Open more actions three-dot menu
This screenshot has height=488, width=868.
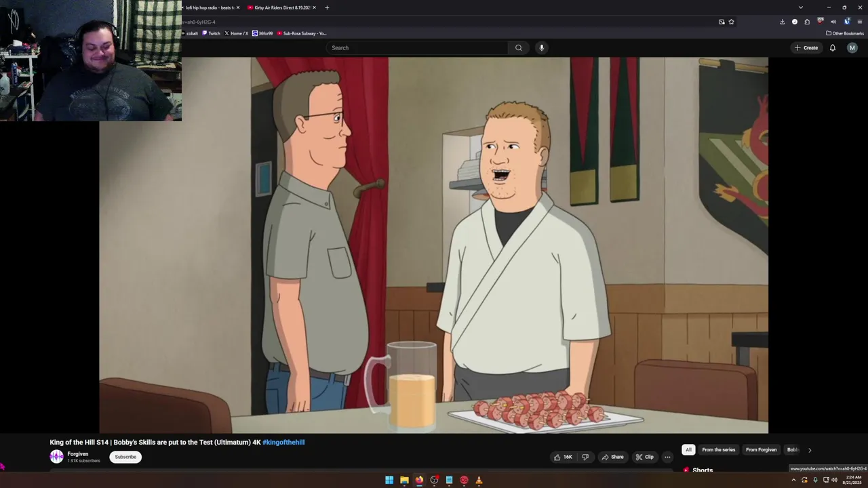click(x=667, y=457)
